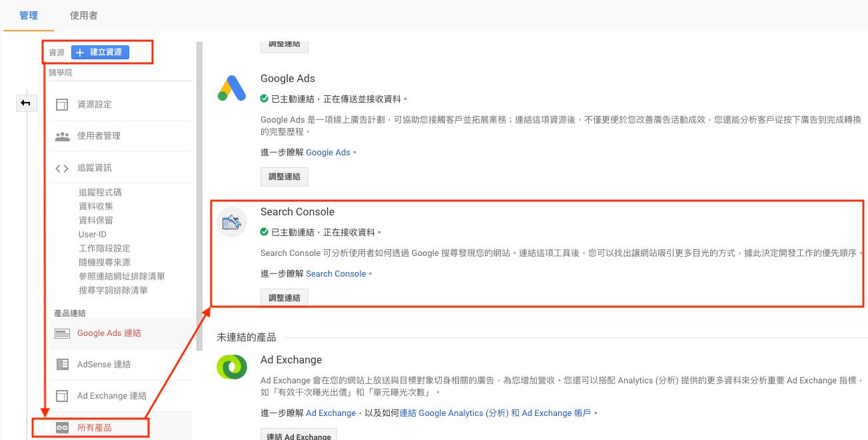Click the 產品連結 section label

(x=70, y=313)
